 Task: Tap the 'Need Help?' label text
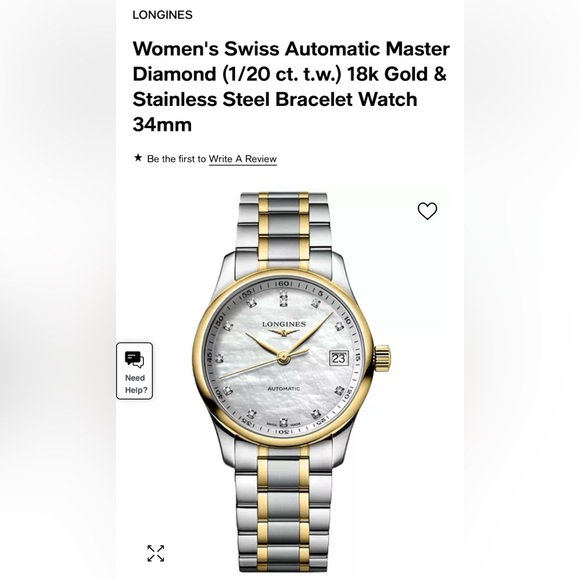(x=136, y=384)
